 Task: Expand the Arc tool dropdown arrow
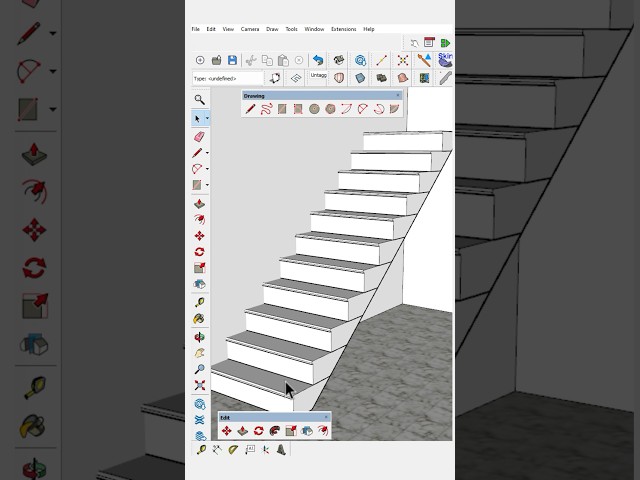[207, 169]
